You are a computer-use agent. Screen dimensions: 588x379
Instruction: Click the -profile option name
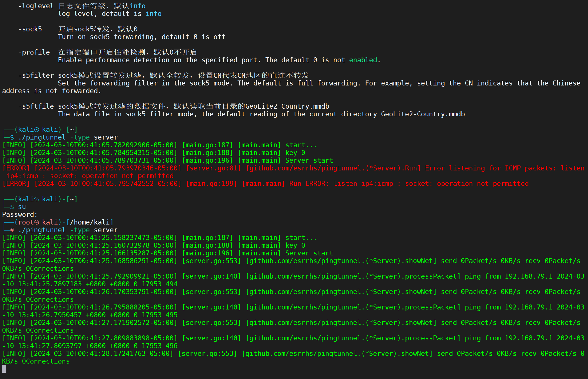point(34,52)
